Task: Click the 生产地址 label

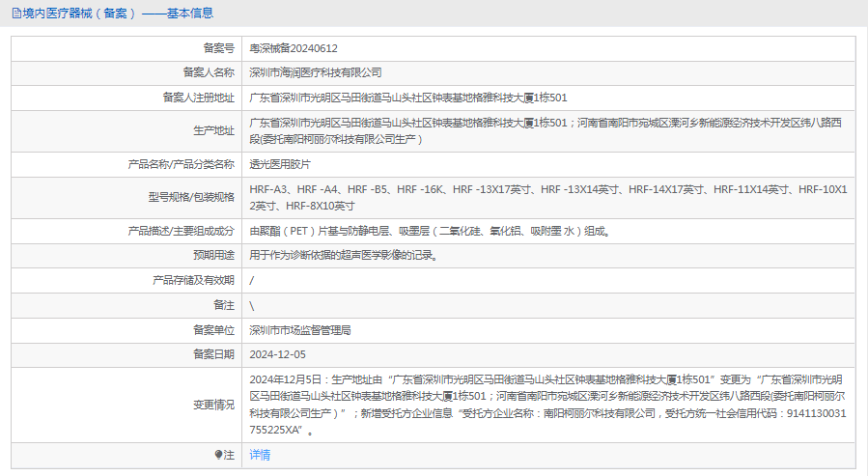Action: [x=213, y=131]
